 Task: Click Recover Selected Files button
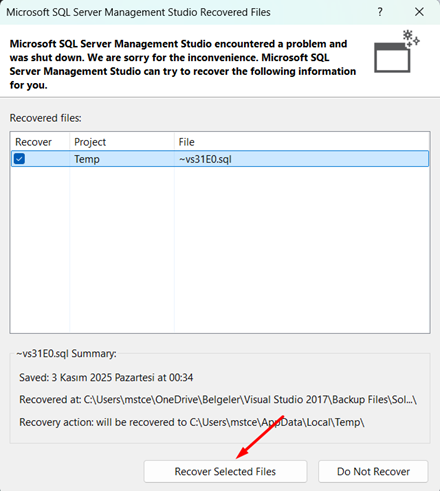(225, 471)
